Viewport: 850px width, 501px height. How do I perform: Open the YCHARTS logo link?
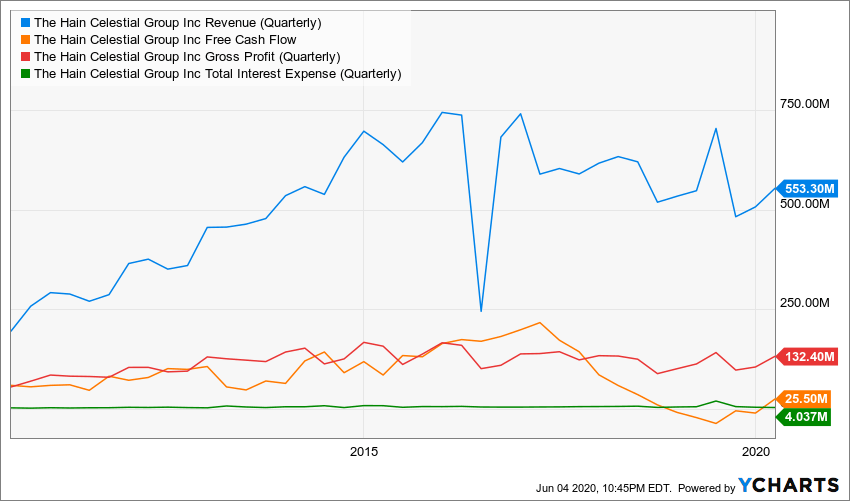point(788,486)
